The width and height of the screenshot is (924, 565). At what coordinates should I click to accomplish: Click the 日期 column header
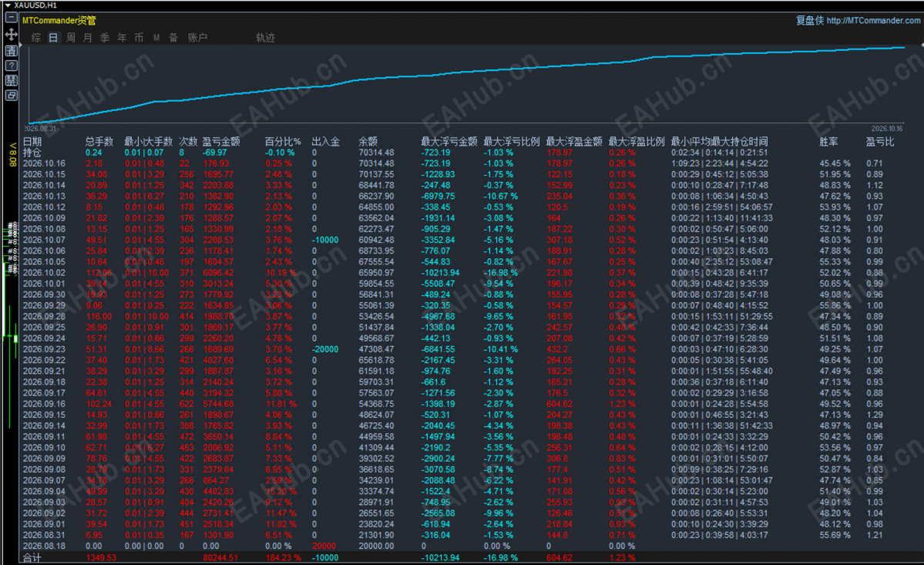(32, 141)
